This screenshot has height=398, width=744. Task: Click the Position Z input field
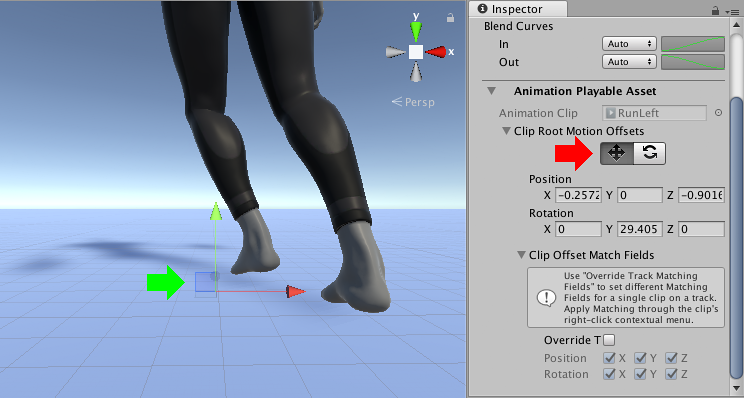point(701,195)
